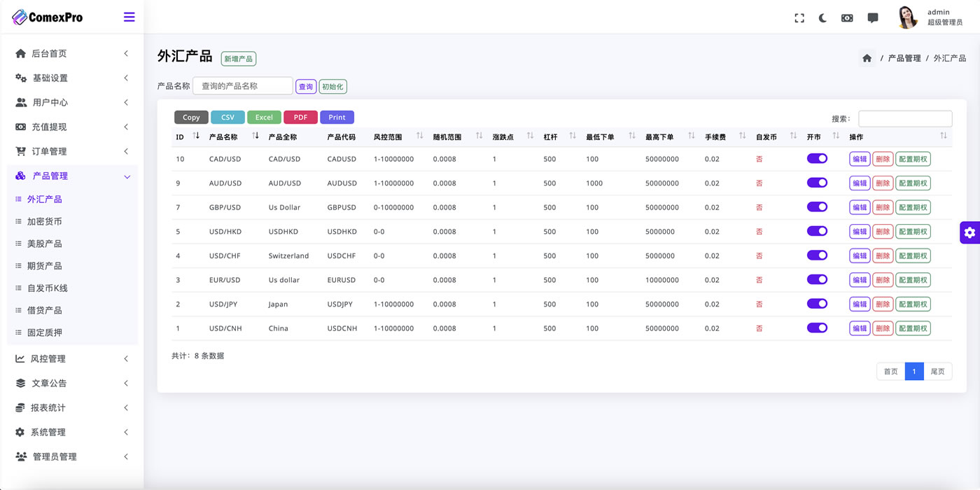Open the cash/money icon in header
The width and height of the screenshot is (980, 490).
(847, 18)
